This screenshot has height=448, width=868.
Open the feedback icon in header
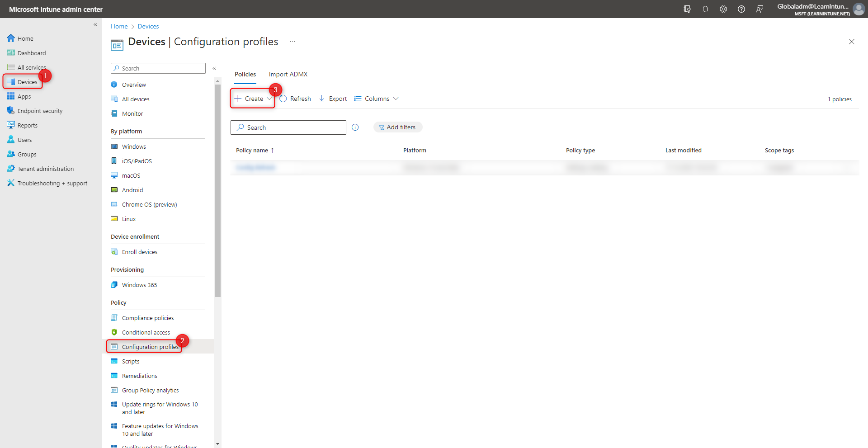click(759, 9)
